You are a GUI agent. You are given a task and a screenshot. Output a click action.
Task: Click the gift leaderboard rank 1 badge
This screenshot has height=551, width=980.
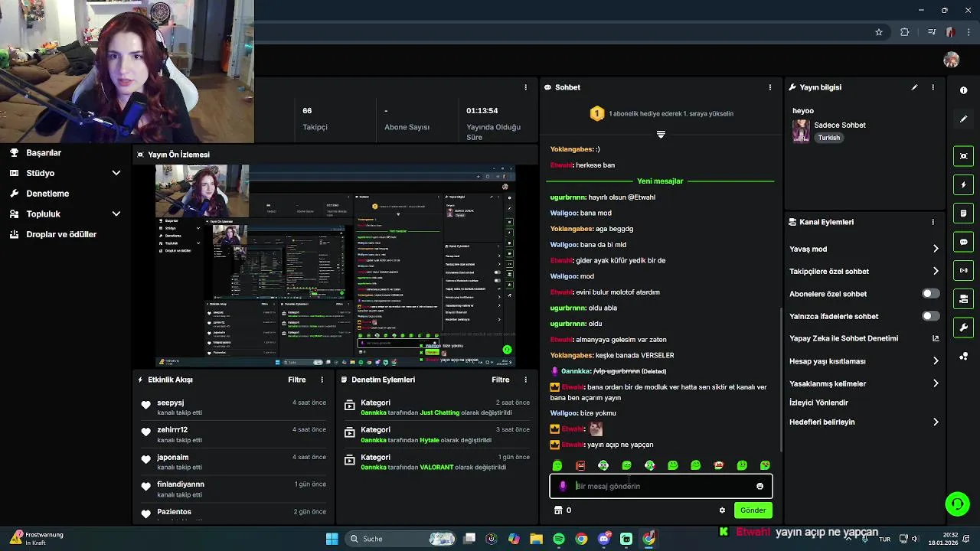[597, 113]
